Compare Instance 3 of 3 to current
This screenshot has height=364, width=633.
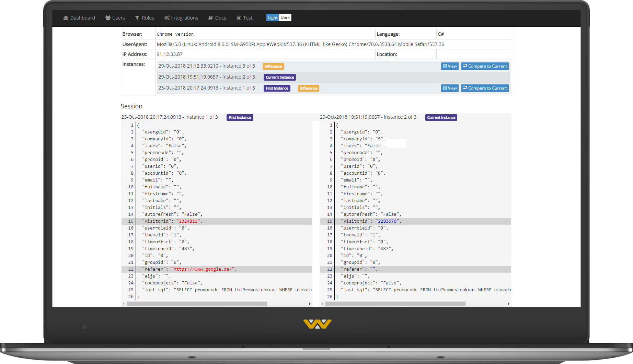[x=485, y=66]
